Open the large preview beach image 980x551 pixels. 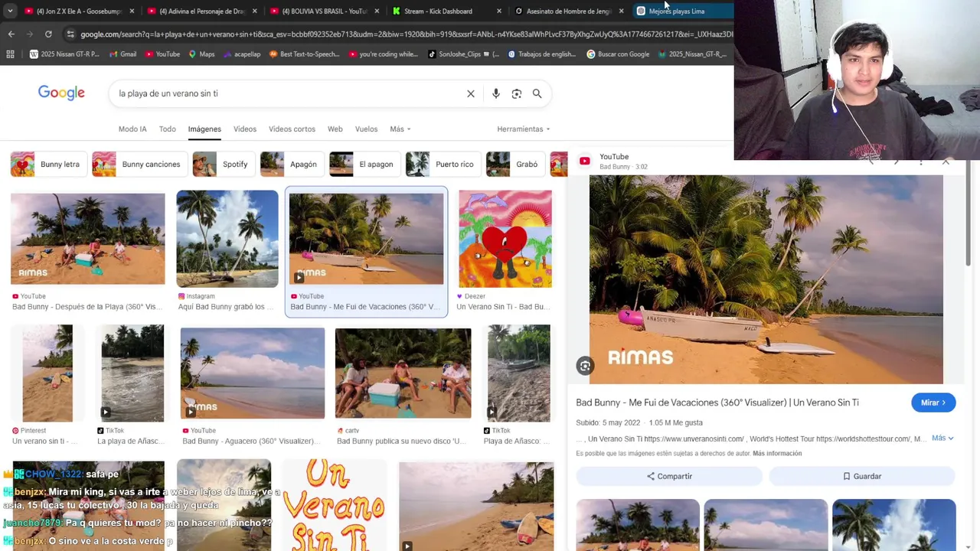(x=766, y=279)
